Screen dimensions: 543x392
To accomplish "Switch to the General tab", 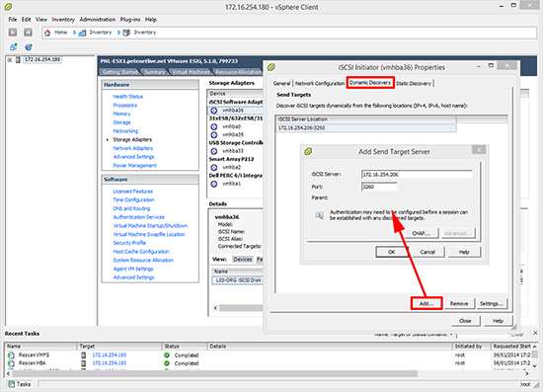I will click(282, 84).
